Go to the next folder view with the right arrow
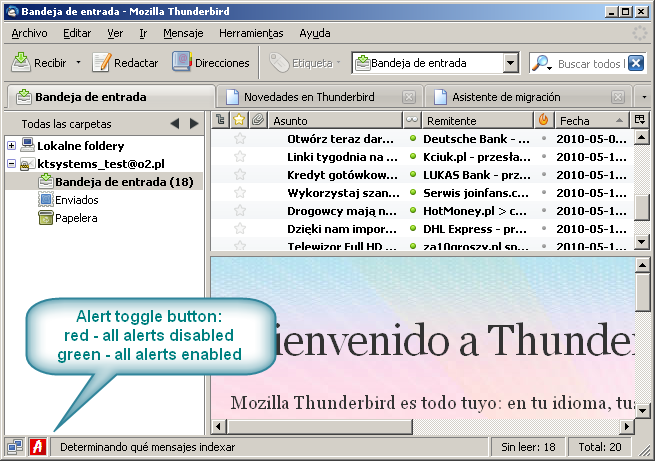This screenshot has width=655, height=461. click(194, 124)
